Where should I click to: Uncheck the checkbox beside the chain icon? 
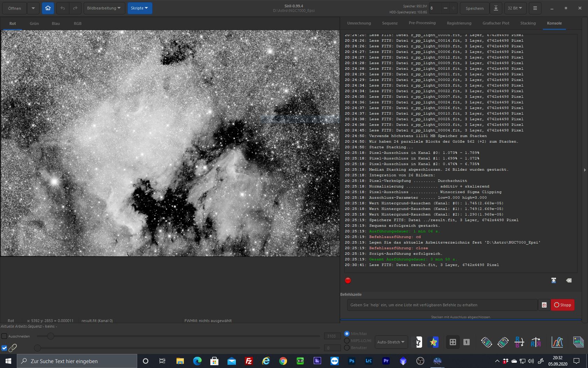tap(4, 348)
